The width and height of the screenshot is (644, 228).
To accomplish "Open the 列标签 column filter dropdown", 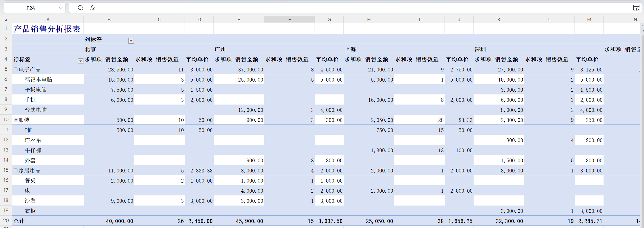I will point(131,41).
